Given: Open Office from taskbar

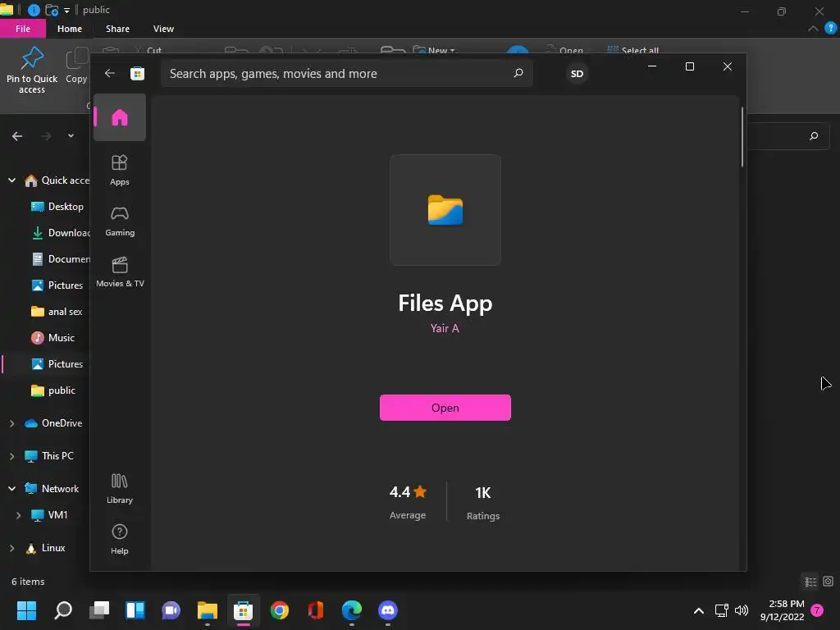Looking at the screenshot, I should [316, 610].
